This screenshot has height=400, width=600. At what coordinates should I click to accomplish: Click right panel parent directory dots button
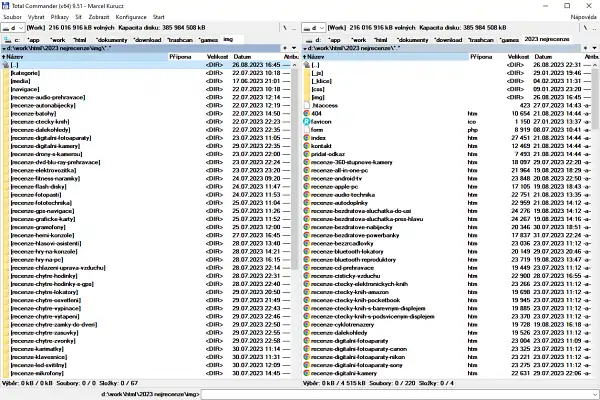tap(595, 28)
